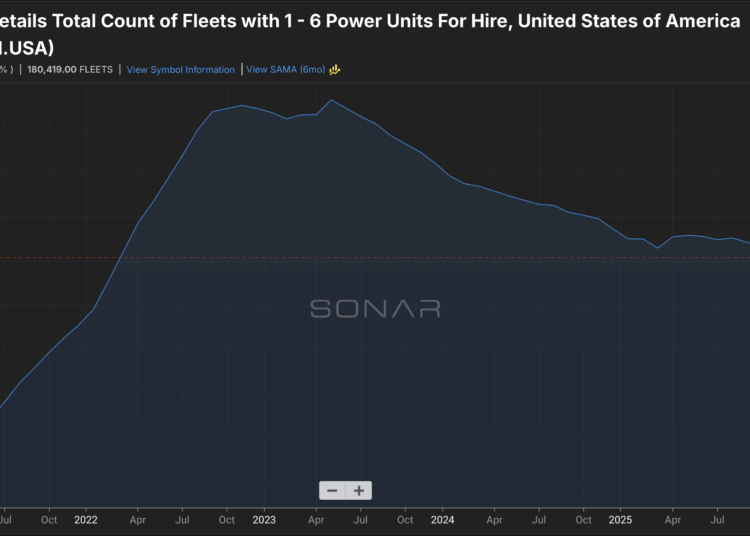Viewport: 750px width, 536px height.
Task: Click the SAMA chart icon beside View SAMA
Action: coord(336,70)
